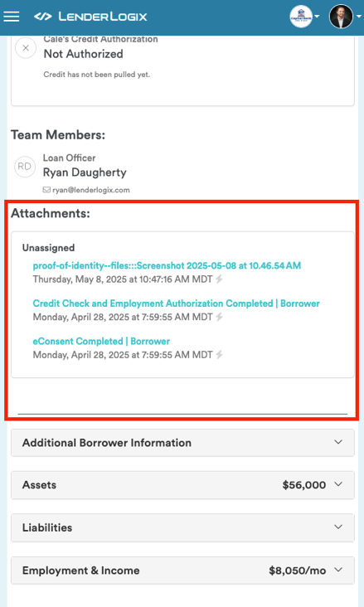Viewport: 364px width, 607px height.
Task: Click lightning bolt beside Credit Check attachment date
Action: (219, 317)
